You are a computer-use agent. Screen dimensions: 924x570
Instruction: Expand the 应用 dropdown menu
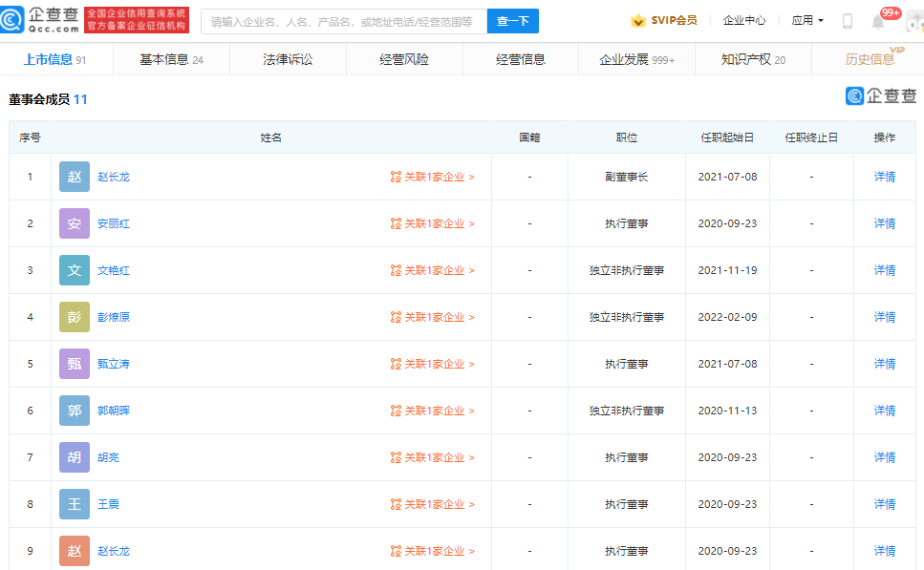(807, 21)
